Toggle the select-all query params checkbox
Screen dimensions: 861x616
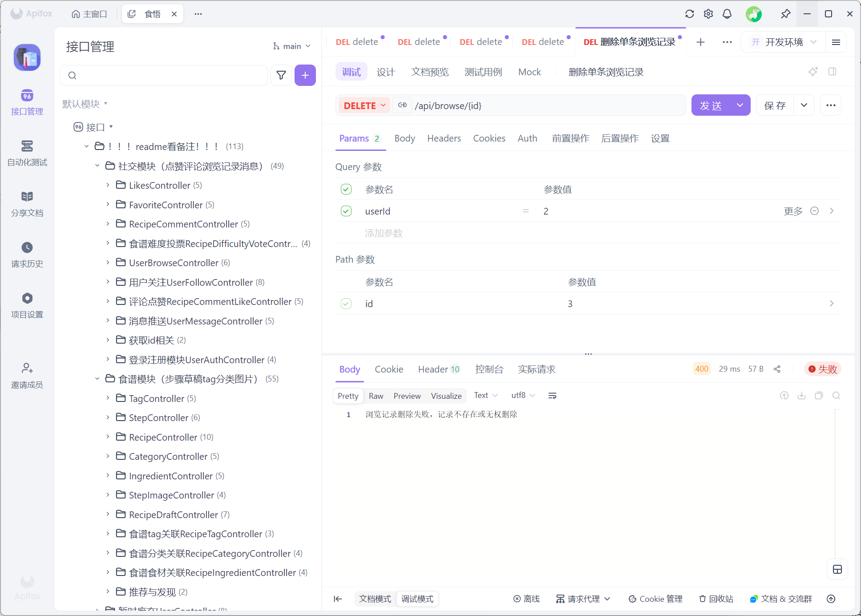(x=346, y=190)
